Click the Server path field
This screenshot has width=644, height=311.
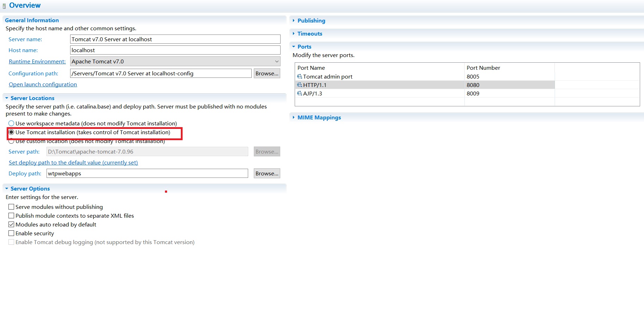[147, 151]
